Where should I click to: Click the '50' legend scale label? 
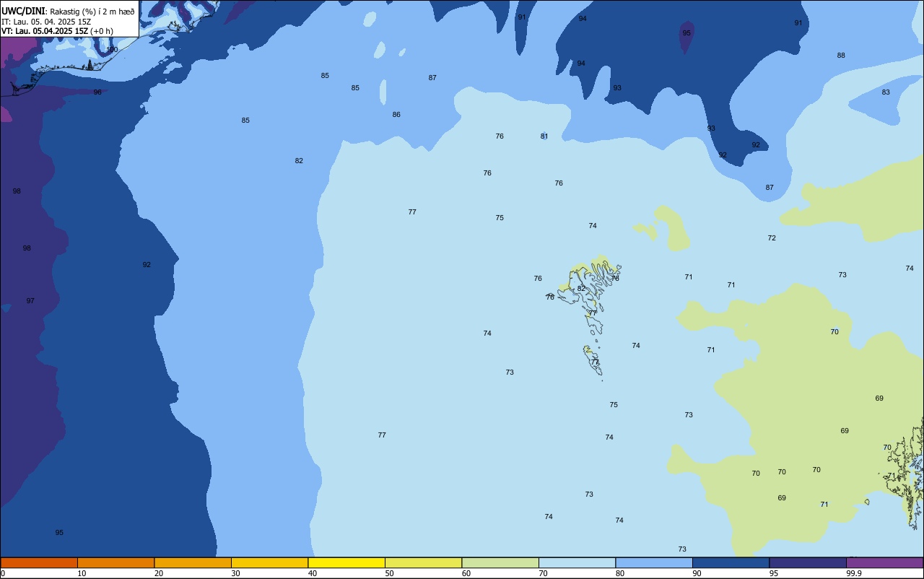click(x=389, y=573)
